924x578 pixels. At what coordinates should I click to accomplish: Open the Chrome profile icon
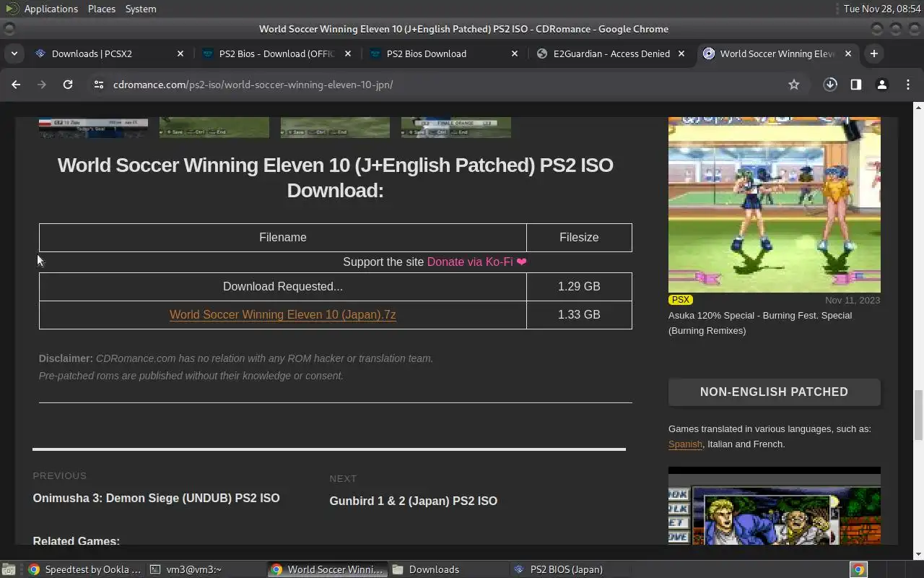(x=881, y=85)
